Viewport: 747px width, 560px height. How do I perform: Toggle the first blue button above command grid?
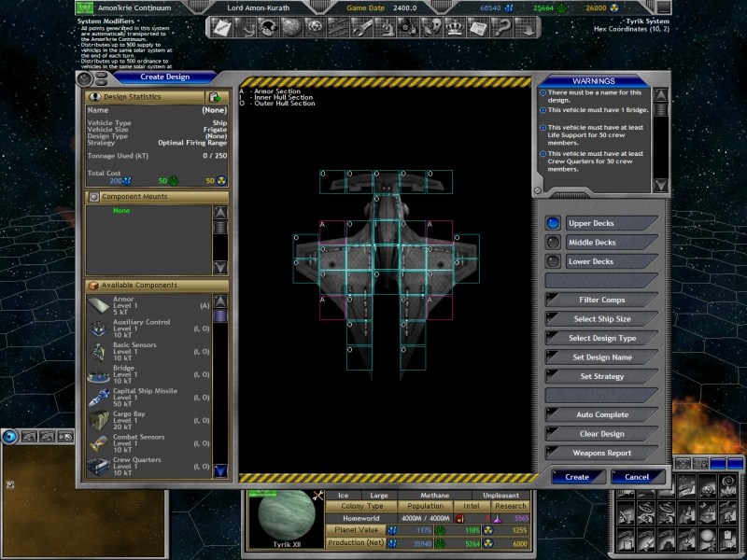point(718,464)
